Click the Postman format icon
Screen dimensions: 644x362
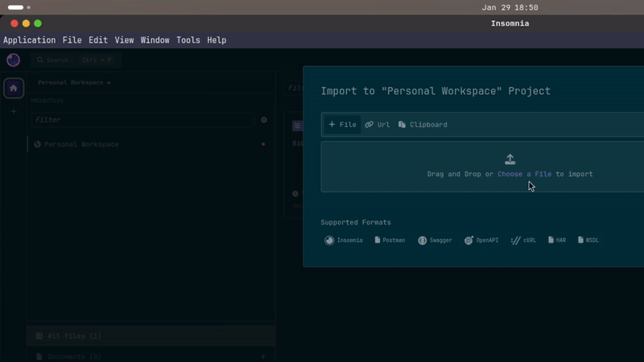pyautogui.click(x=377, y=240)
